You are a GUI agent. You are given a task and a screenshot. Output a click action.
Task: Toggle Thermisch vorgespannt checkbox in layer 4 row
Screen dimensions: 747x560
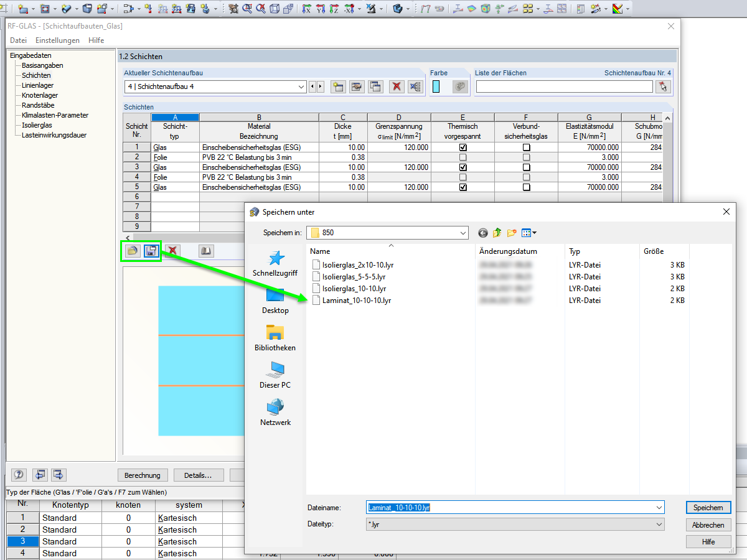(x=463, y=177)
